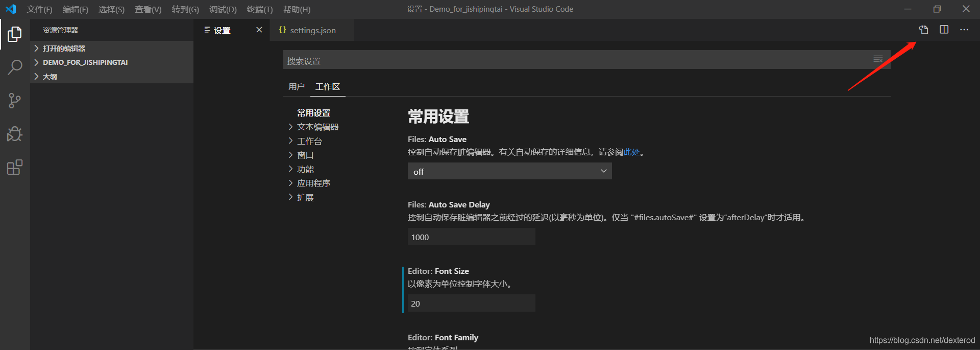Switch to the settings.json tab
This screenshot has width=980, height=350.
coord(312,30)
